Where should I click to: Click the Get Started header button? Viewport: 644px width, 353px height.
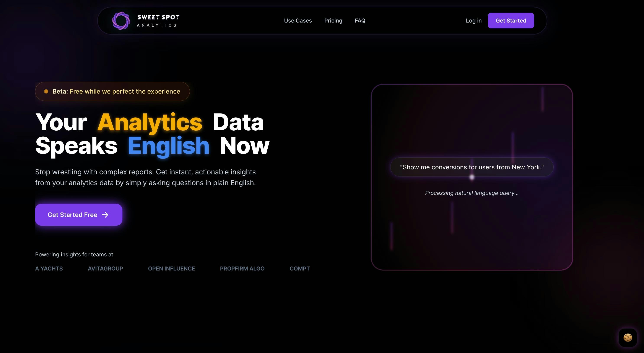pyautogui.click(x=511, y=21)
